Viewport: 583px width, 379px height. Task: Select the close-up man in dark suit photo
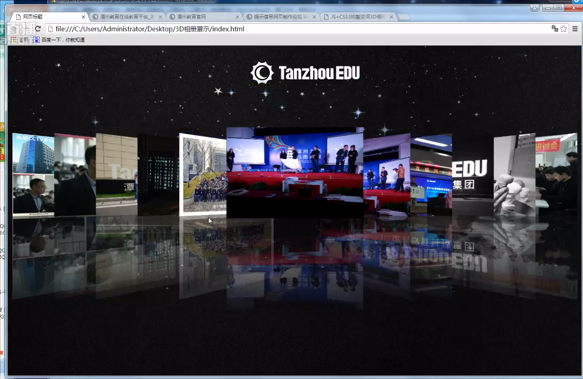coord(75,174)
